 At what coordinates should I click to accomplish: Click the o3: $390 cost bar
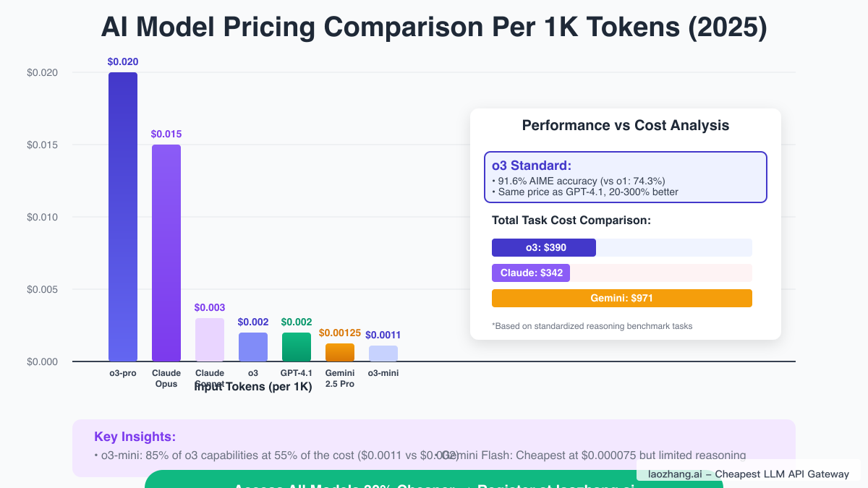(x=544, y=248)
